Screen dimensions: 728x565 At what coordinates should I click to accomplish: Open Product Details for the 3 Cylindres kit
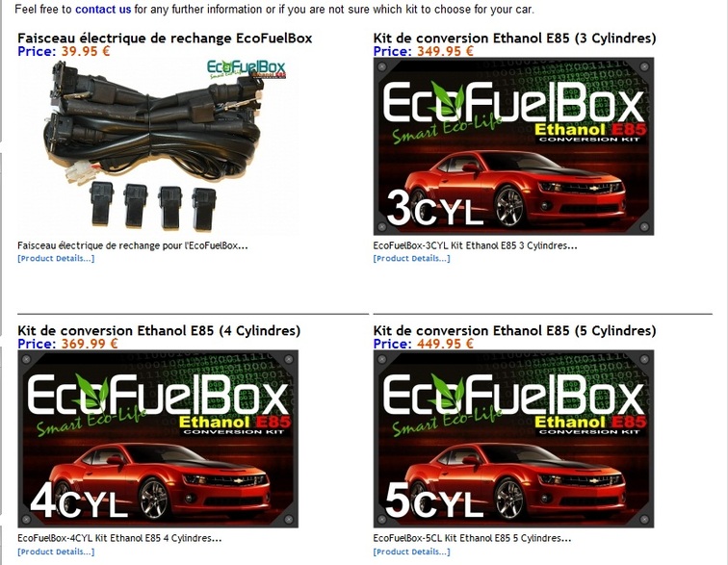tap(412, 258)
